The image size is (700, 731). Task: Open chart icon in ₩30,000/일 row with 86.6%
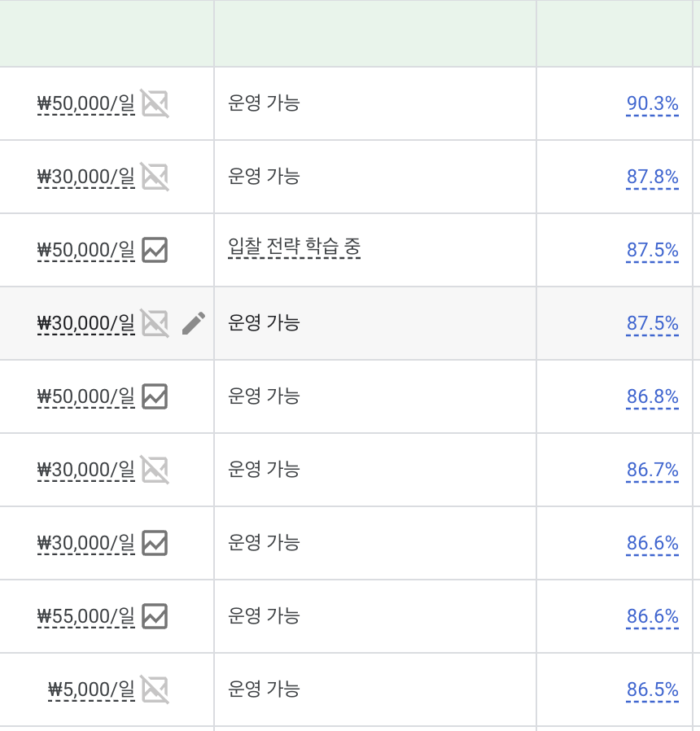155,543
